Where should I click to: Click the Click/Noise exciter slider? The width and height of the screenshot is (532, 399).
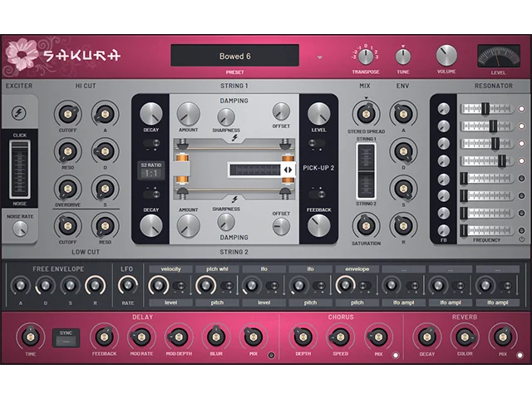point(20,170)
